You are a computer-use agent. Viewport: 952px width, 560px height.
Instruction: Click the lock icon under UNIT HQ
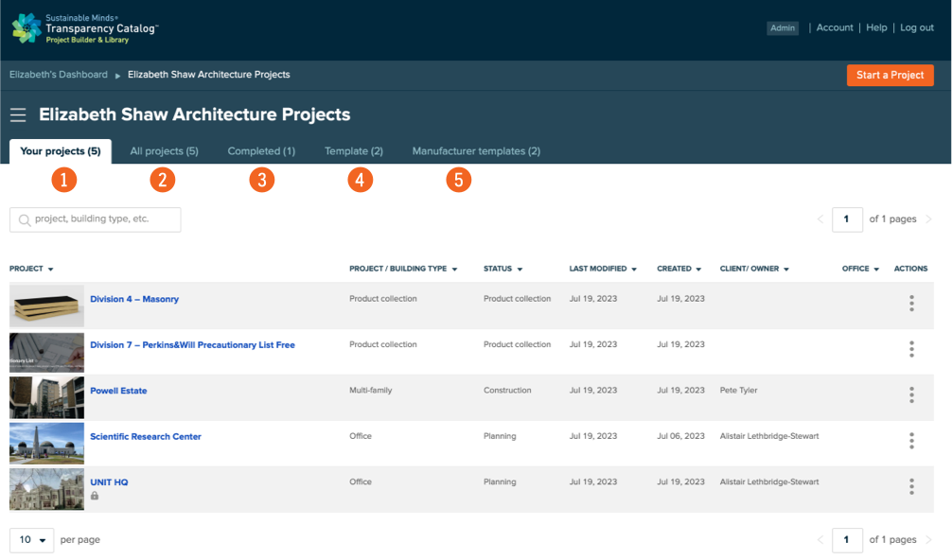click(95, 496)
